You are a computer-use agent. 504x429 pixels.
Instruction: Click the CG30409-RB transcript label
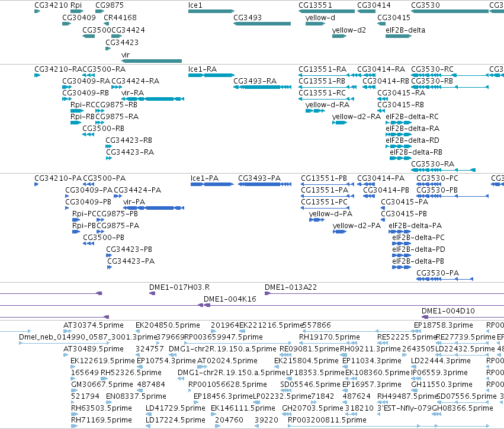pos(85,93)
